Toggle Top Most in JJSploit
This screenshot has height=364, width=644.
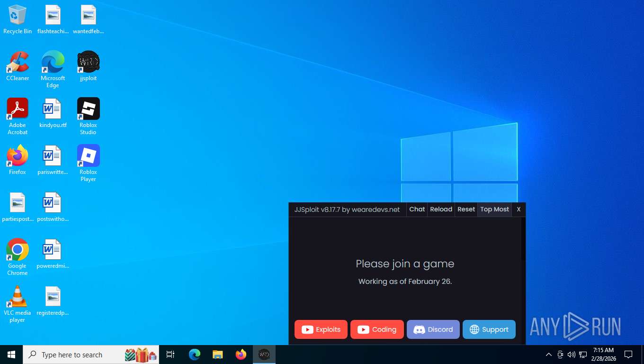[x=495, y=209]
